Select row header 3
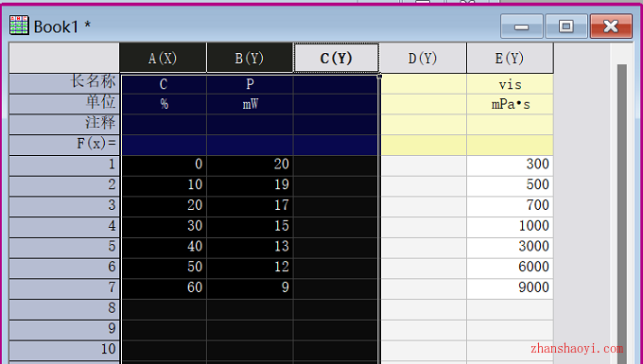This screenshot has height=364, width=643. [64, 207]
